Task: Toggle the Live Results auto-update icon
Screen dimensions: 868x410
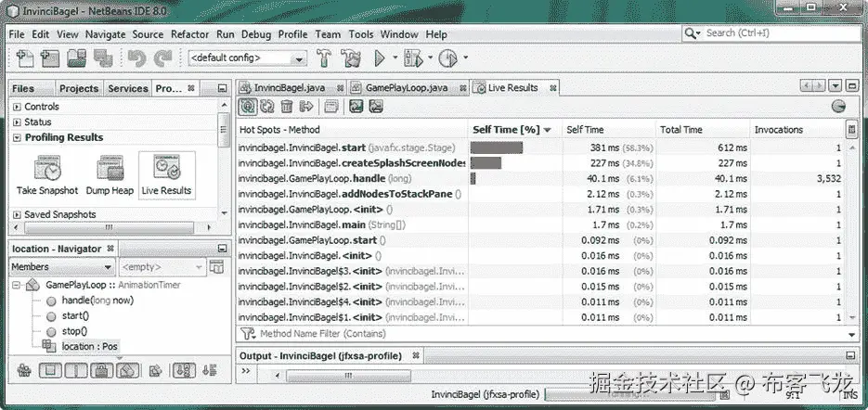Action: (x=249, y=107)
